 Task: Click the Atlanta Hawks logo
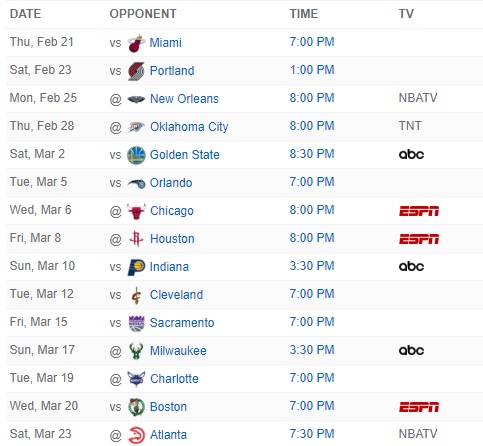(x=136, y=435)
